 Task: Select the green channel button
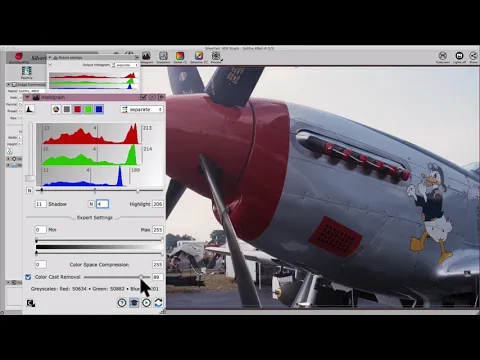coord(88,109)
